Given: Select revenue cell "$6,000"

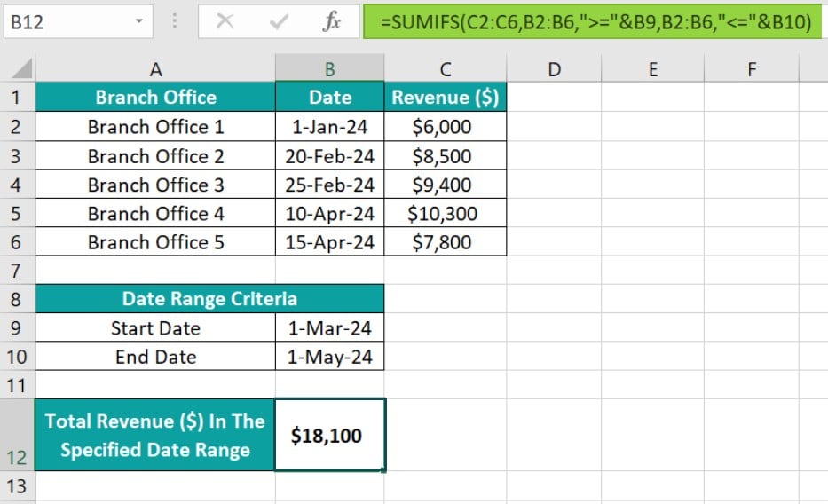Looking at the screenshot, I should click(x=446, y=127).
